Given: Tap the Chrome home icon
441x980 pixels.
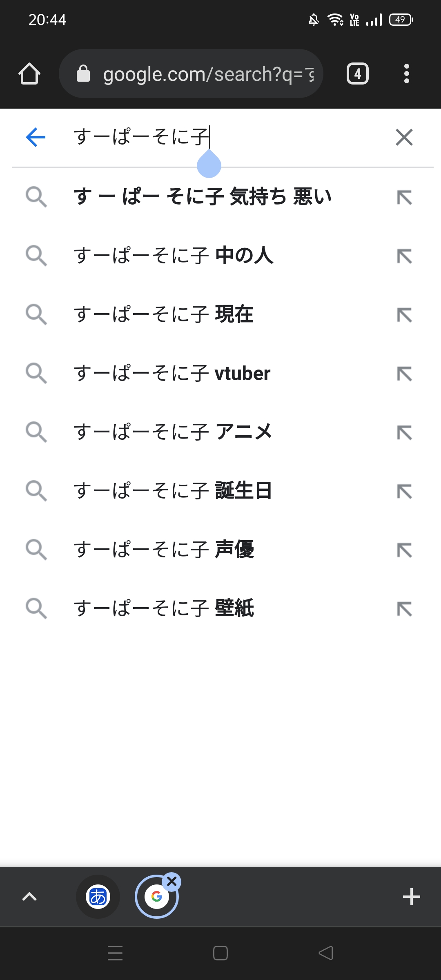Looking at the screenshot, I should (x=29, y=74).
